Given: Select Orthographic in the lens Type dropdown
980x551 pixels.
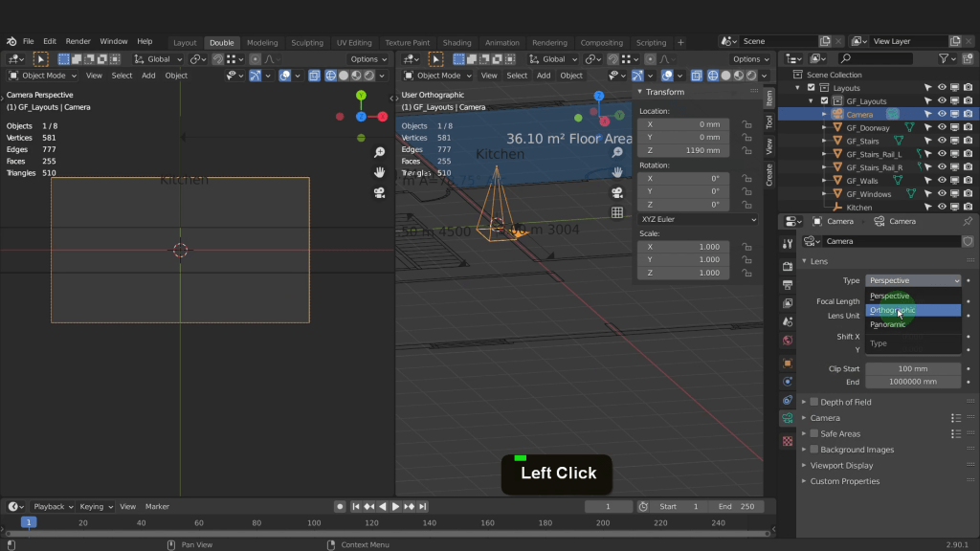Looking at the screenshot, I should [x=892, y=310].
